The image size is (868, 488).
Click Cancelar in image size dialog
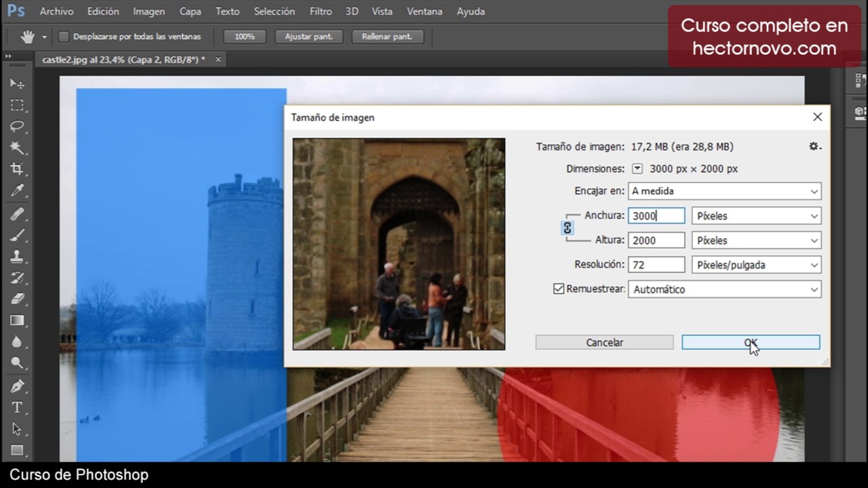click(604, 342)
